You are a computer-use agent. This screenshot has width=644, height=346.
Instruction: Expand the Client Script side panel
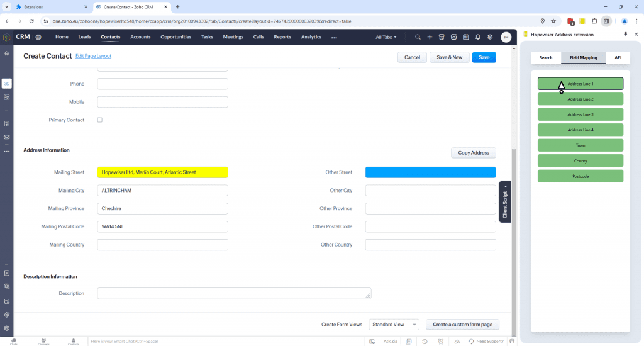click(505, 201)
